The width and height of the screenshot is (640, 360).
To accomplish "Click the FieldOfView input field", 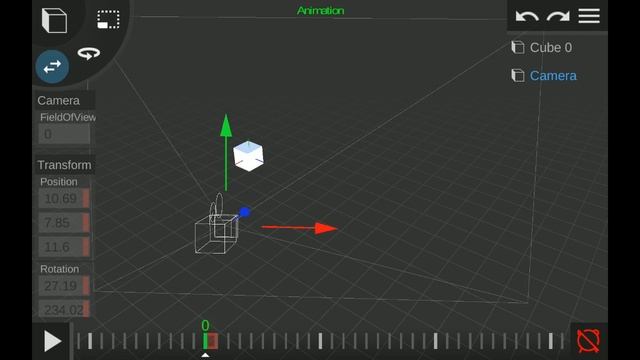I will [x=64, y=134].
